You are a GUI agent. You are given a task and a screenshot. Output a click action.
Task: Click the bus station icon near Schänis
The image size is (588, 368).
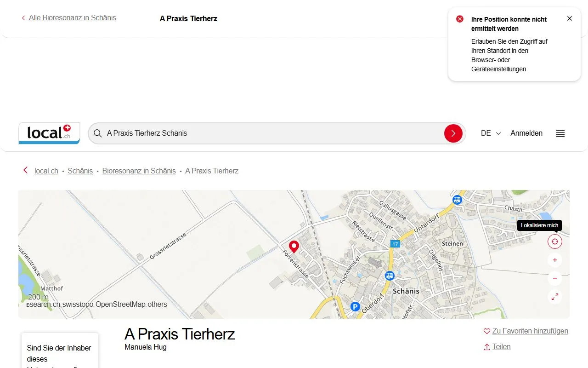(x=390, y=275)
